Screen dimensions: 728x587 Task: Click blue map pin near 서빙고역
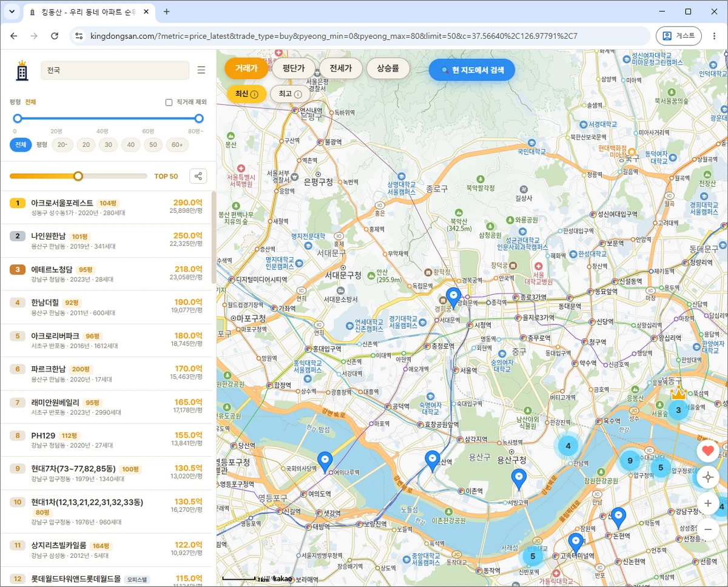(519, 479)
